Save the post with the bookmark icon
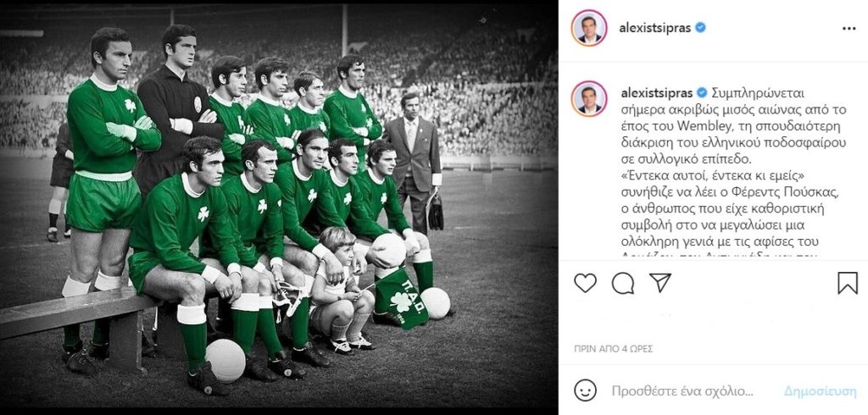The image size is (868, 415). [x=848, y=283]
